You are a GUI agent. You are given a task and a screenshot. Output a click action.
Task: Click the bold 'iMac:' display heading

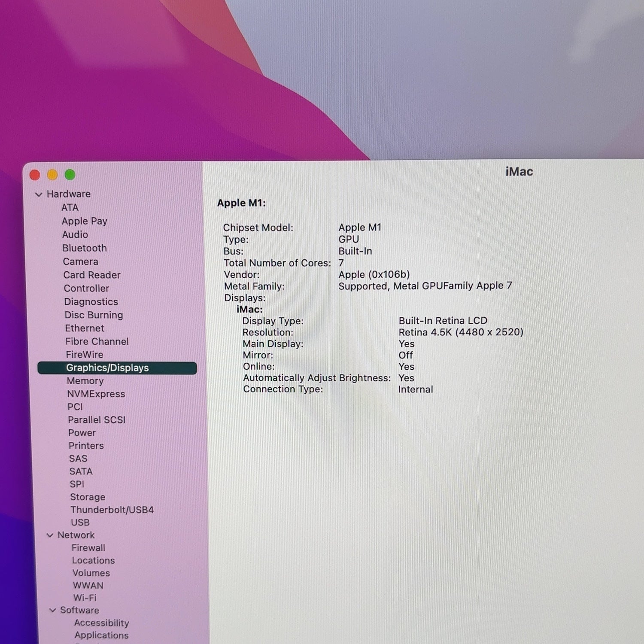[x=249, y=310]
